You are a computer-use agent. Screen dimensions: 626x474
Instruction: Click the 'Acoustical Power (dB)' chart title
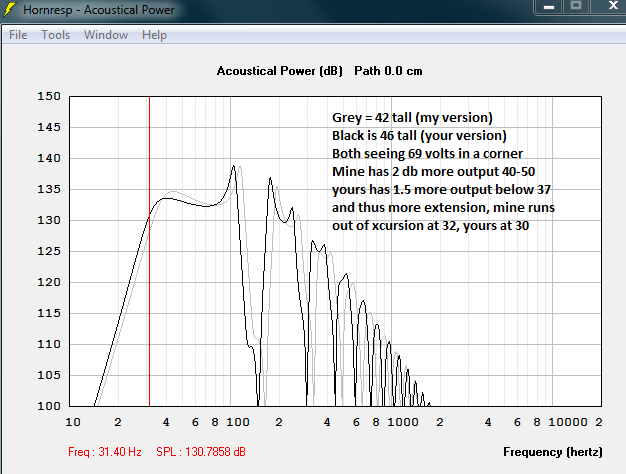(280, 71)
